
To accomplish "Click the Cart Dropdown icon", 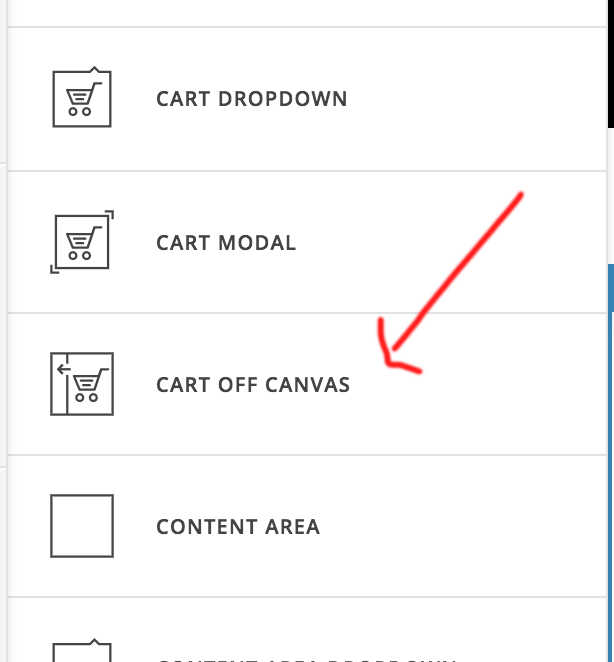I will [x=81, y=98].
